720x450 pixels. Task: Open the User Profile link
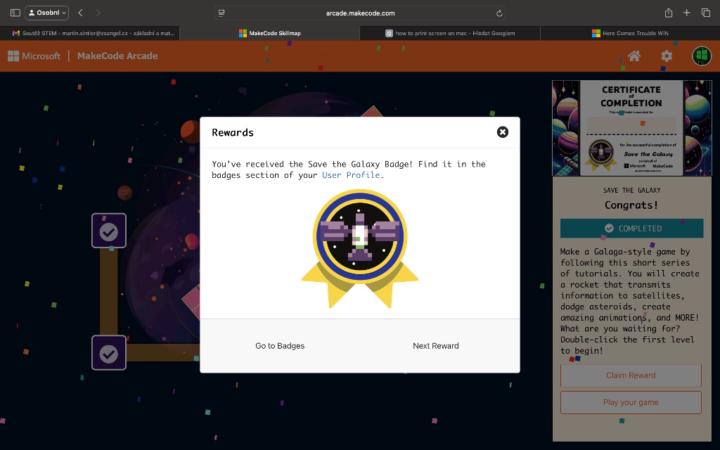[351, 175]
